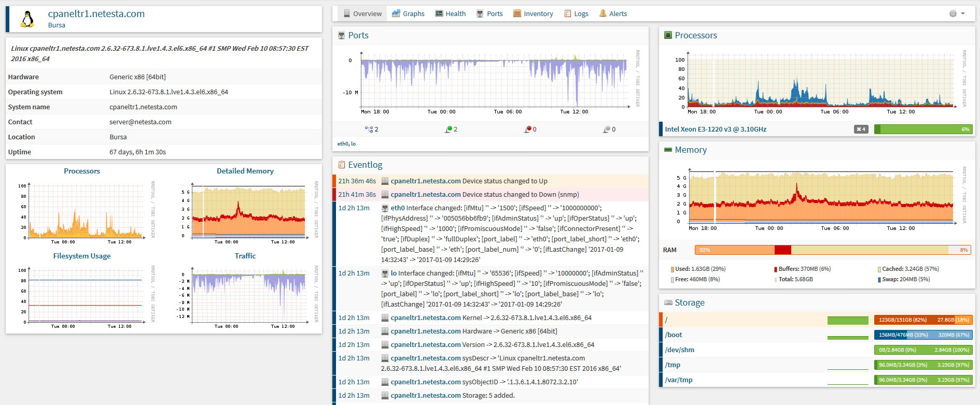This screenshot has height=405, width=980.
Task: Click device icon in the Kernel event row
Action: [x=385, y=318]
